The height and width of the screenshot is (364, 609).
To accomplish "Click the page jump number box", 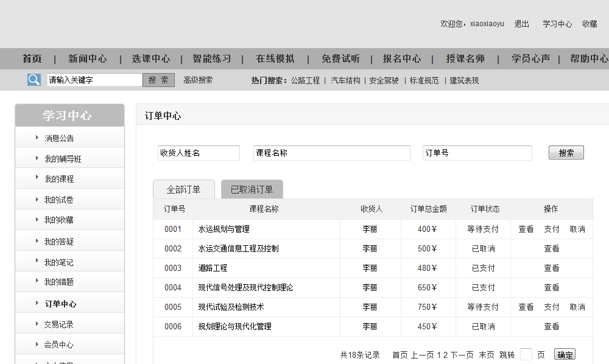I will pos(526,355).
